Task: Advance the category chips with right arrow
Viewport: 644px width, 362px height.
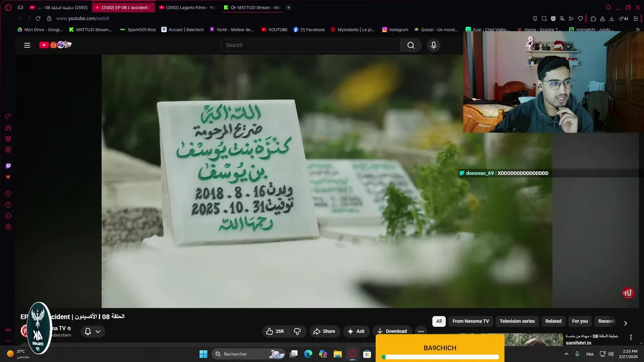Action: click(x=625, y=323)
